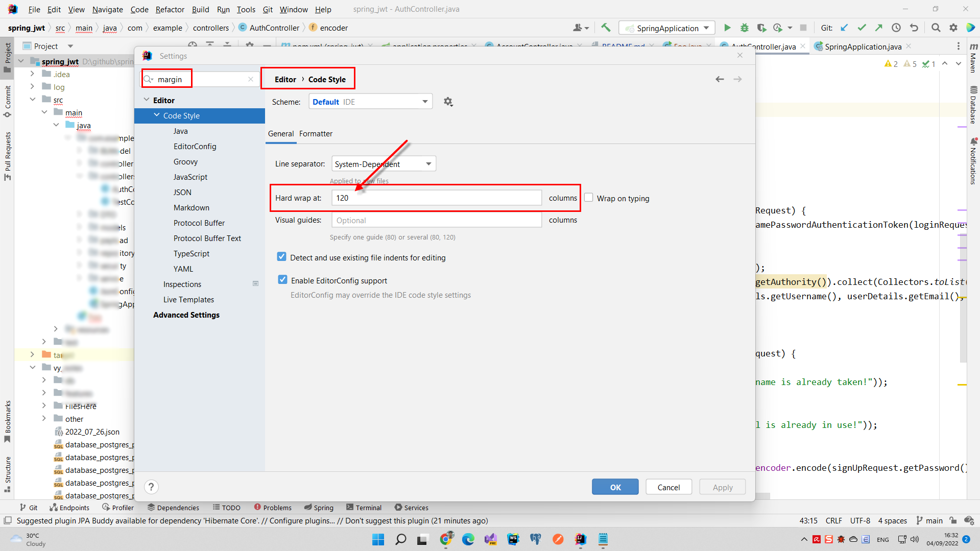This screenshot has height=551, width=980.
Task: Click in the Hard wrap at field
Action: [x=437, y=198]
